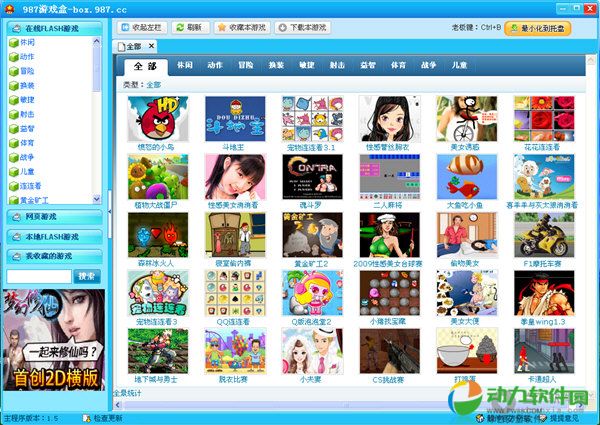This screenshot has height=425, width=600.
Task: Click the 刷新 refresh toolbar button
Action: [x=190, y=28]
